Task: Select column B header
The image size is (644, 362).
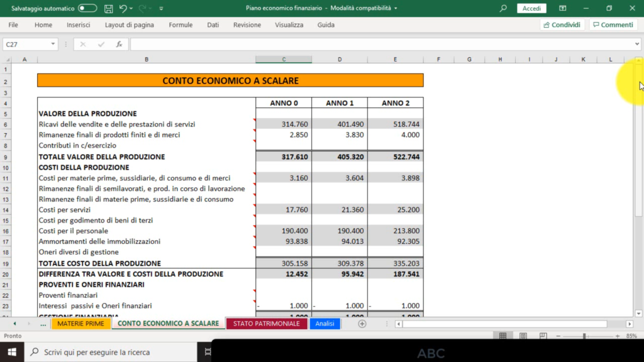Action: (146, 60)
